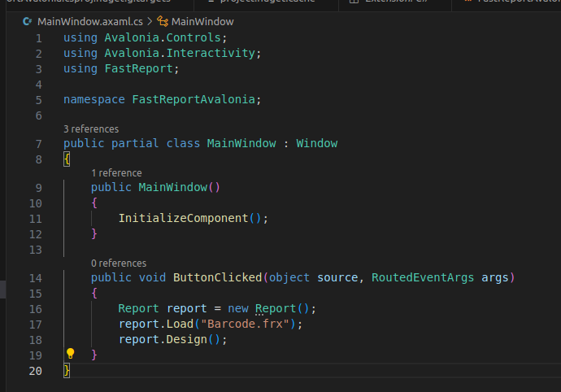Image resolution: width=561 pixels, height=392 pixels.
Task: Click line number 20 in the gutter
Action: [35, 370]
